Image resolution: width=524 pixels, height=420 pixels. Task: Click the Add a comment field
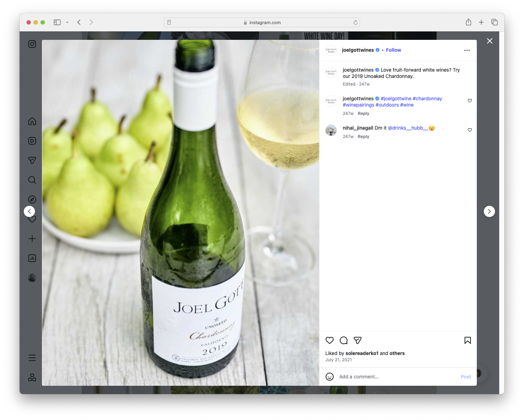pyautogui.click(x=398, y=377)
